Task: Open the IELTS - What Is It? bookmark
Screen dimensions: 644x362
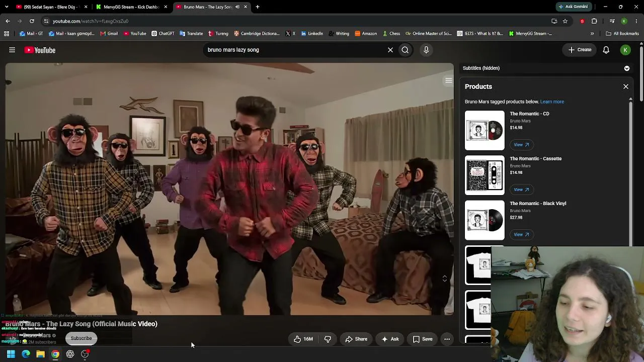Action: click(480, 34)
